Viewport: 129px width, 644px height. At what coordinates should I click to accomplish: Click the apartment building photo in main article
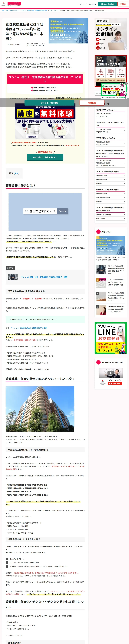pos(40,409)
